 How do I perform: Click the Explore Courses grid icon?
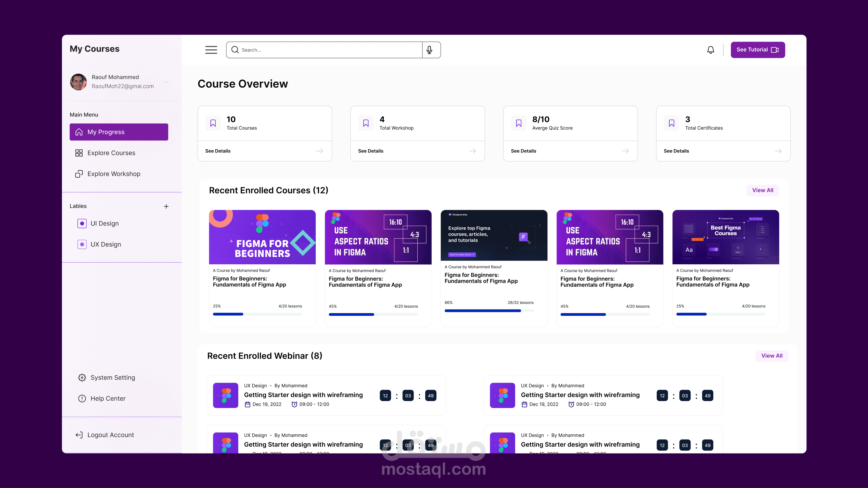coord(79,153)
